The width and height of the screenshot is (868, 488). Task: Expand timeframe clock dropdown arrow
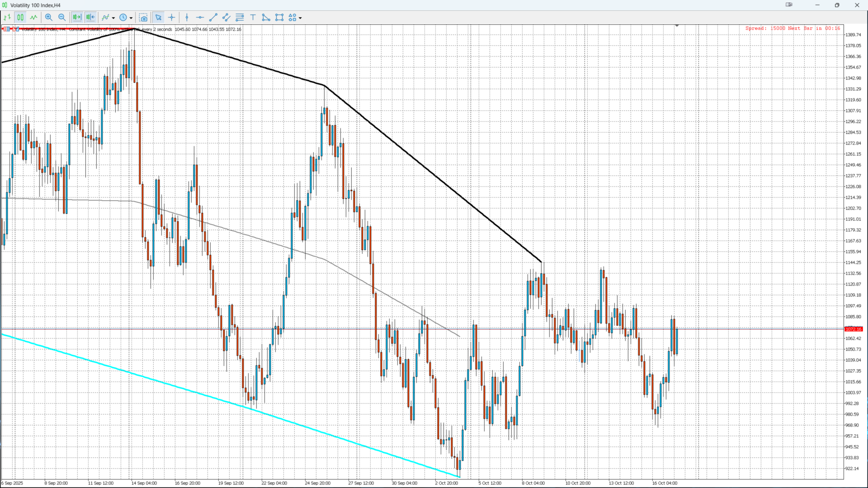[131, 18]
